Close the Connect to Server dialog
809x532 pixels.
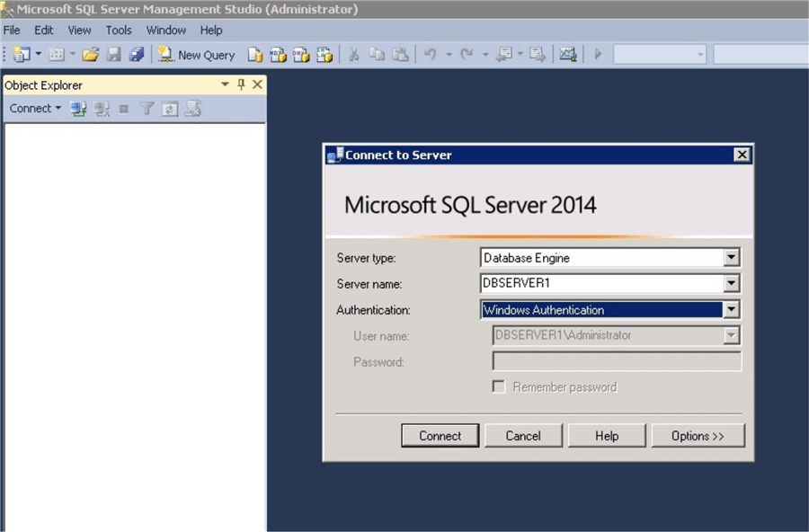(742, 155)
